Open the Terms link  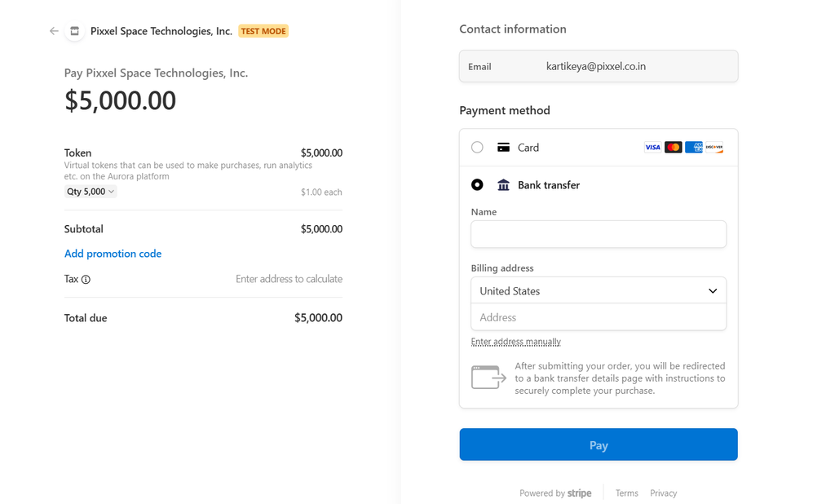(627, 493)
